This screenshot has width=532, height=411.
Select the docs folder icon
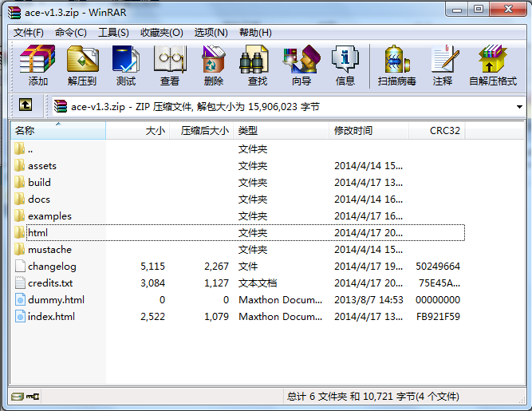[20, 199]
